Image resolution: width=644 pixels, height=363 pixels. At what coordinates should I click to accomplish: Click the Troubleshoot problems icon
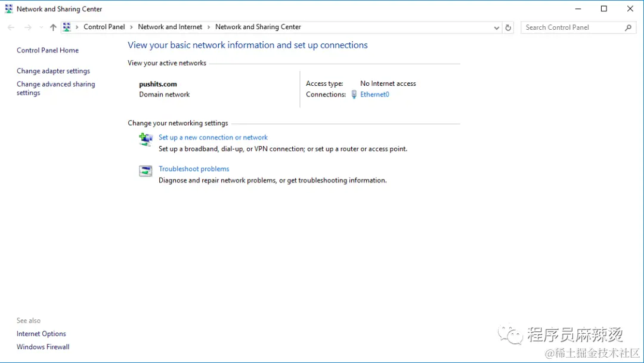(x=145, y=171)
